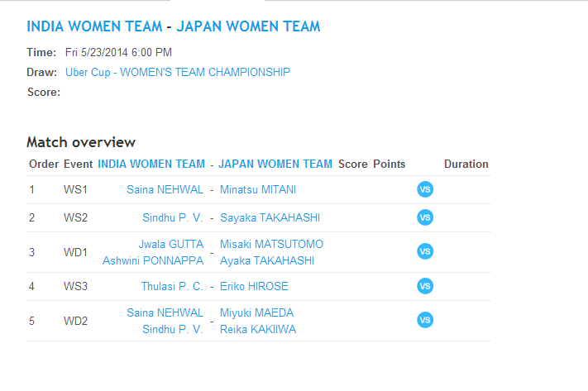Screen dimensions: 588x391
Task: Open Sayaka TAKAHASHI player profile
Action: tap(270, 217)
